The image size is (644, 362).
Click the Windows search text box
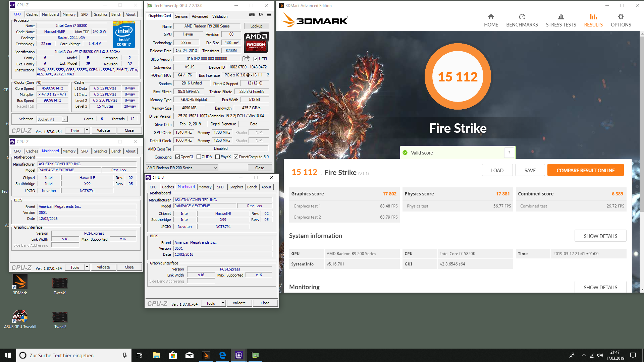(74, 355)
